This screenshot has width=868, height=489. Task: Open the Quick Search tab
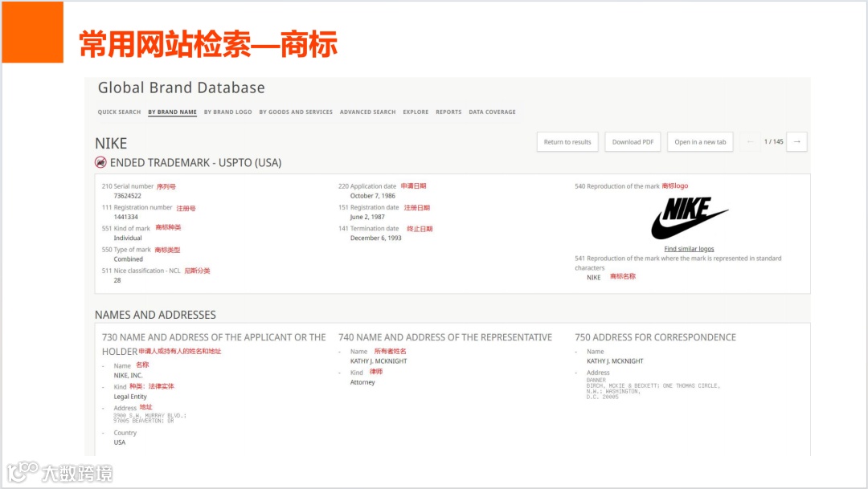click(x=119, y=112)
